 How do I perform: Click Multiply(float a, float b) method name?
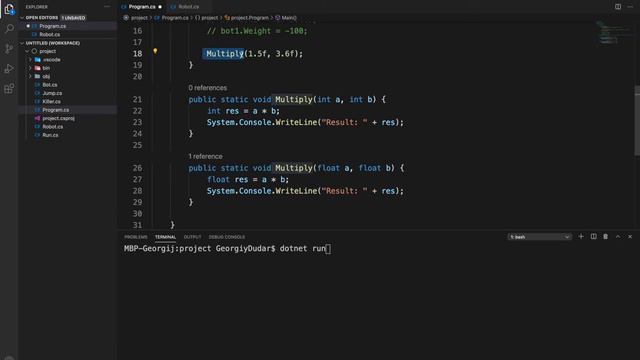(293, 168)
